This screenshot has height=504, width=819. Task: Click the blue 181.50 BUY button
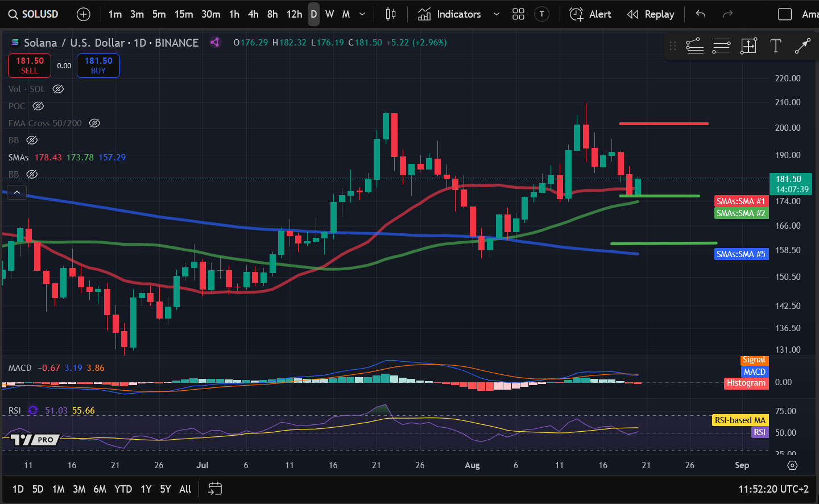point(98,65)
